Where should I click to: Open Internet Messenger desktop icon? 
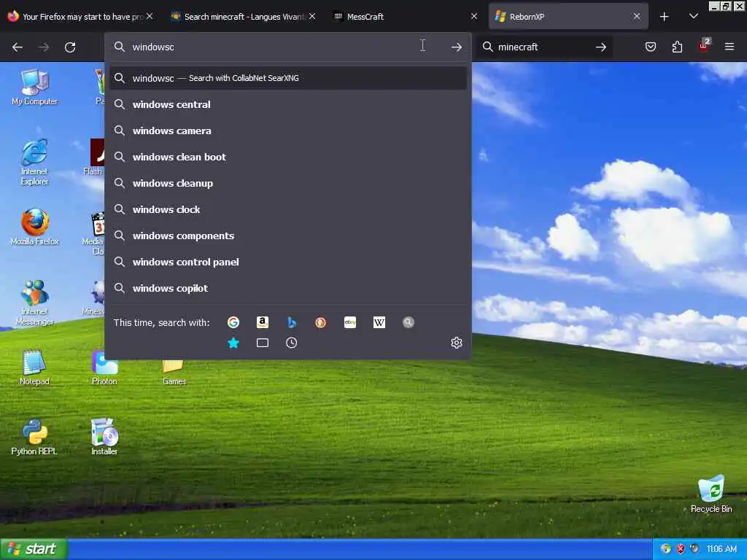tap(34, 303)
